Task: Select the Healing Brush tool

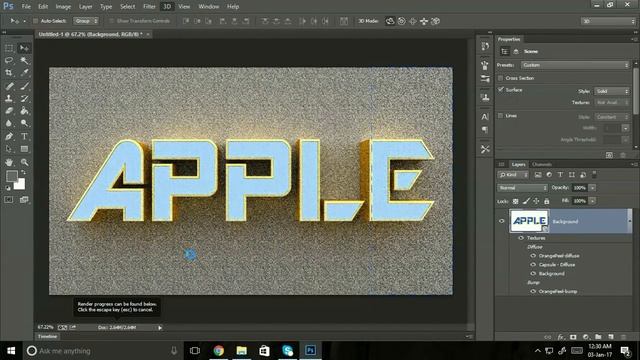Action: click(9, 86)
